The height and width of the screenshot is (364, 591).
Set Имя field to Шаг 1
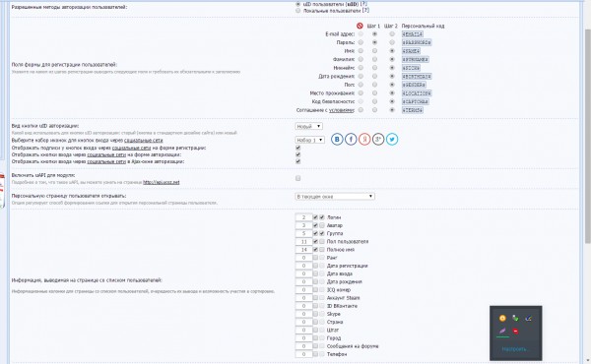(x=374, y=51)
